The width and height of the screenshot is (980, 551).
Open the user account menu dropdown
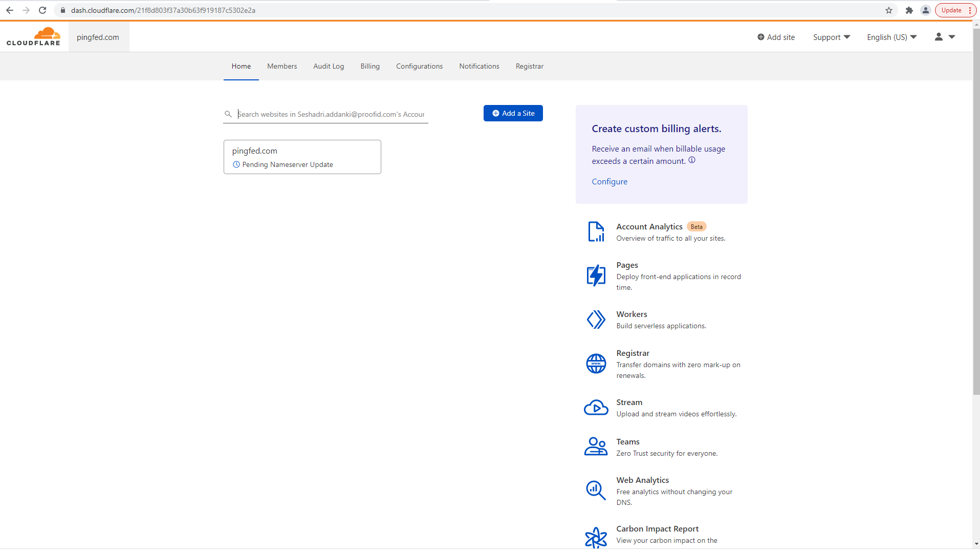[945, 37]
